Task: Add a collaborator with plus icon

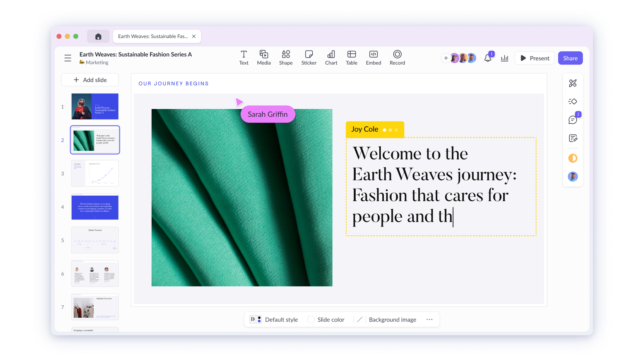Action: tap(446, 58)
